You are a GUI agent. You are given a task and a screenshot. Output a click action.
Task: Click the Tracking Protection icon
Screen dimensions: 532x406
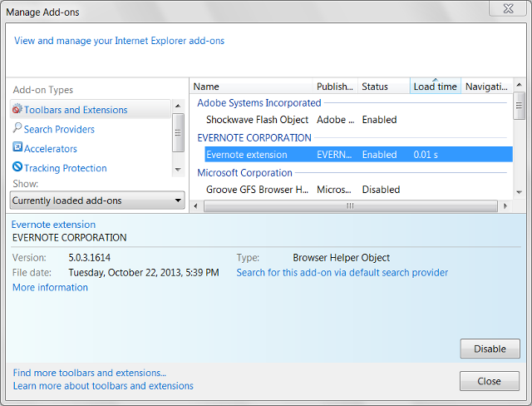pyautogui.click(x=17, y=166)
